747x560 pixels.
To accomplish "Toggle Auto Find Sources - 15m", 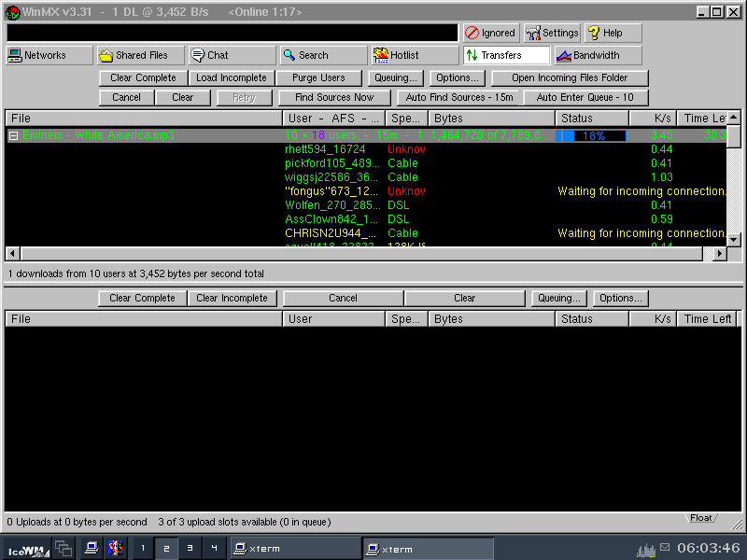I will (460, 97).
